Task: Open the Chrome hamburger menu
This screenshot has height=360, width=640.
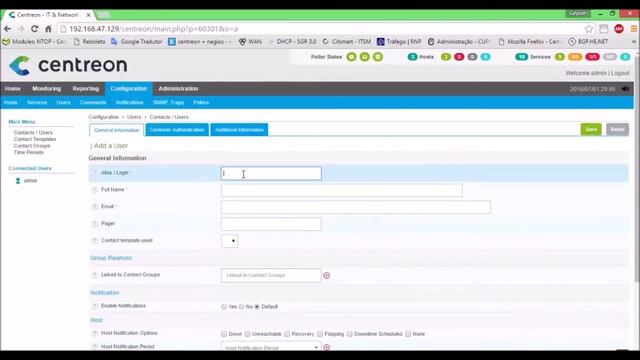Action: pyautogui.click(x=634, y=29)
